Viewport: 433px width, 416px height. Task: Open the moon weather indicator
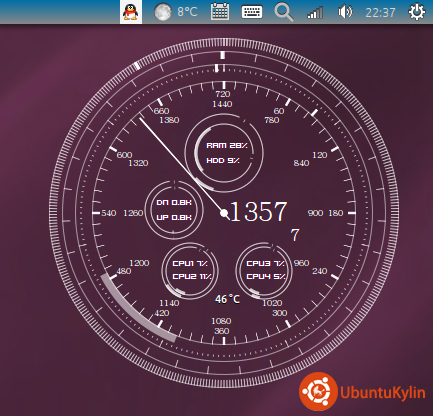click(x=163, y=12)
